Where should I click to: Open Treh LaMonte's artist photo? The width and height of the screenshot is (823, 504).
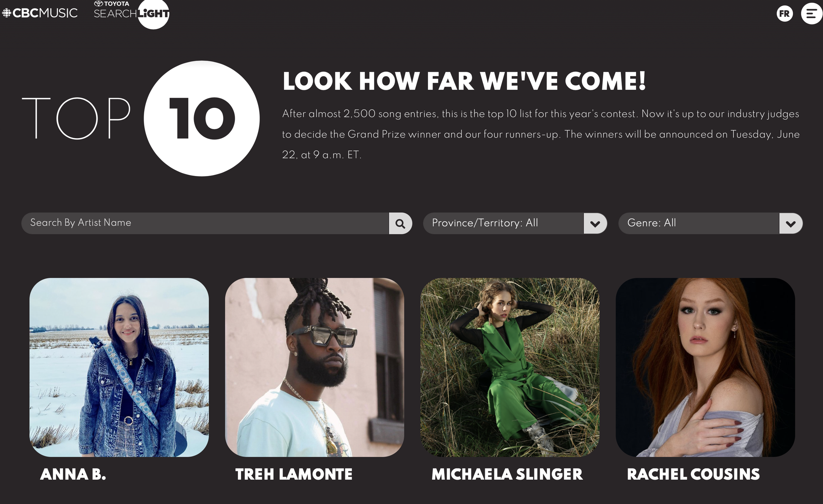[x=315, y=367]
